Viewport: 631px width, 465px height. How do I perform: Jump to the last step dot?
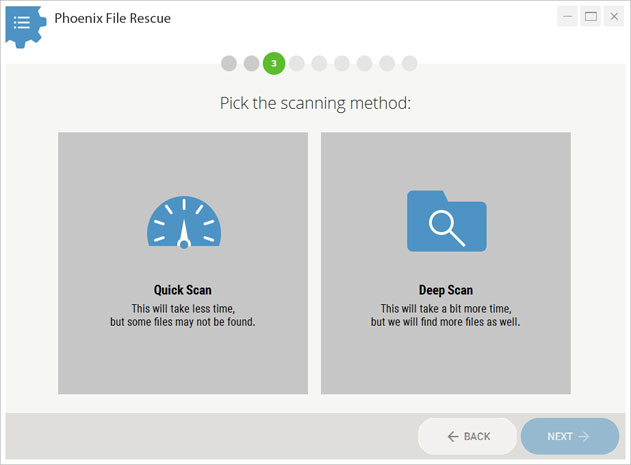point(410,64)
